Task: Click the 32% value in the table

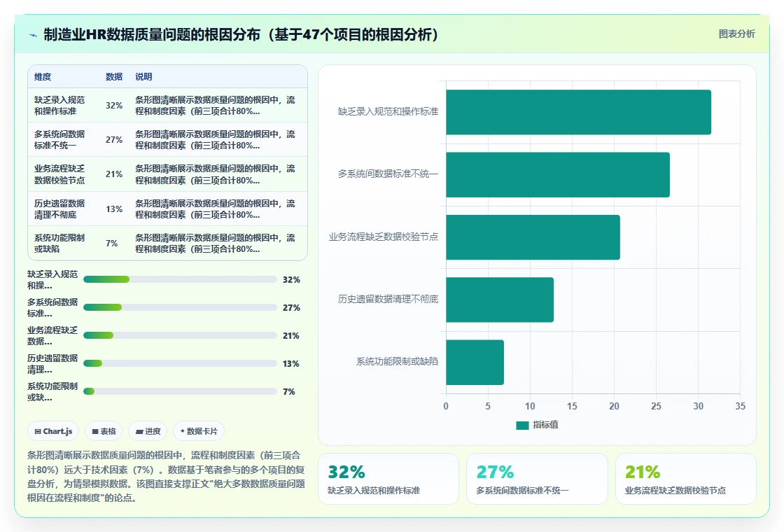Action: 114,106
